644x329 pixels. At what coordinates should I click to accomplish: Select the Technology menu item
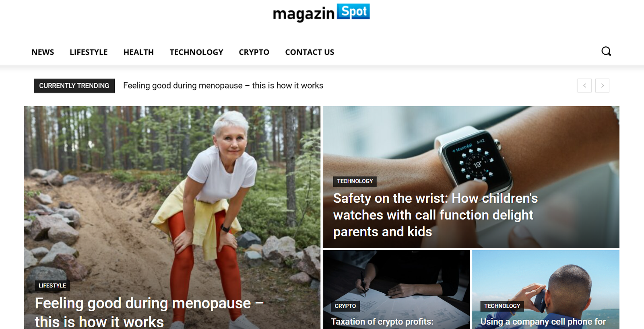click(196, 52)
